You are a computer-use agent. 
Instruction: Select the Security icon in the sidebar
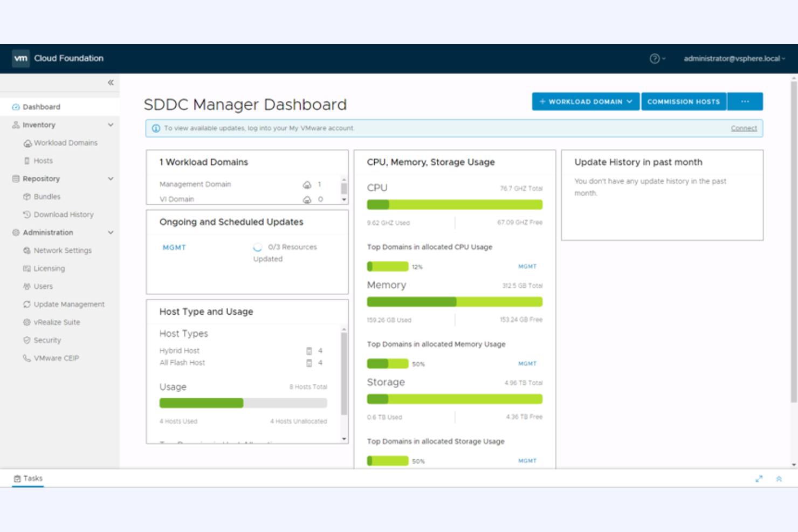coord(26,340)
